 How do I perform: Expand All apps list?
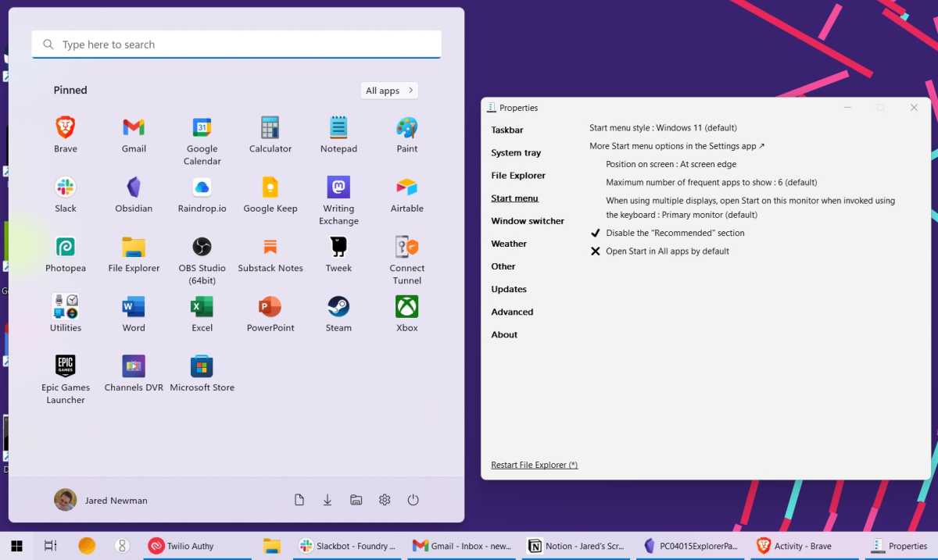click(389, 91)
